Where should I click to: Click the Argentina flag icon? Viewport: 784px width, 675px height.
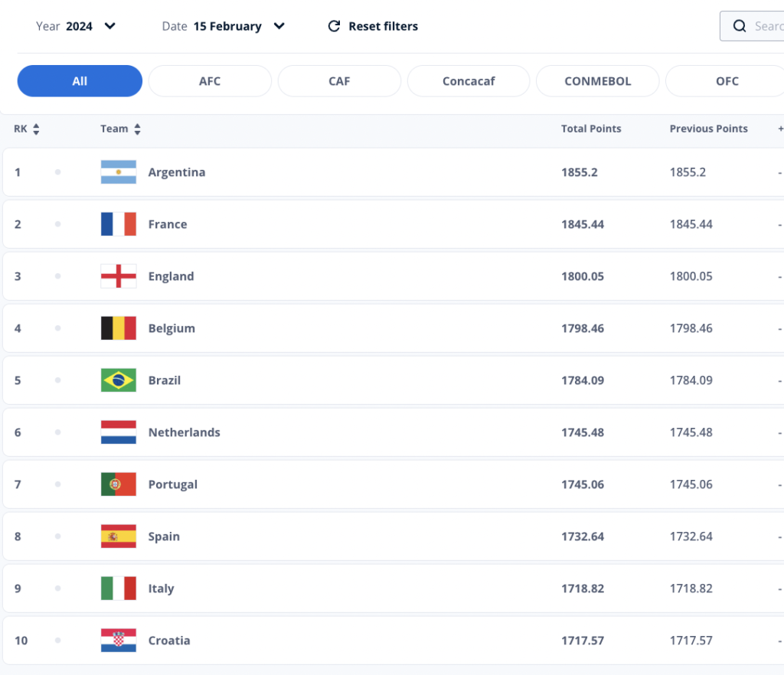point(119,172)
